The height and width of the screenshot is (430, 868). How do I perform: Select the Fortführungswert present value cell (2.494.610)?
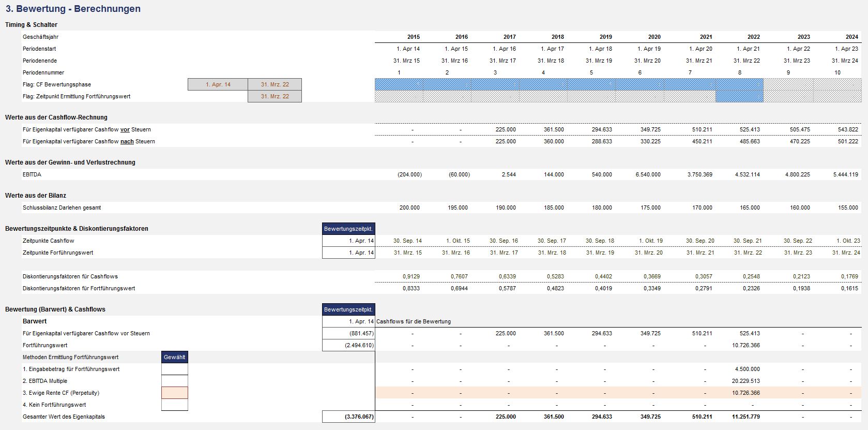pyautogui.click(x=348, y=345)
